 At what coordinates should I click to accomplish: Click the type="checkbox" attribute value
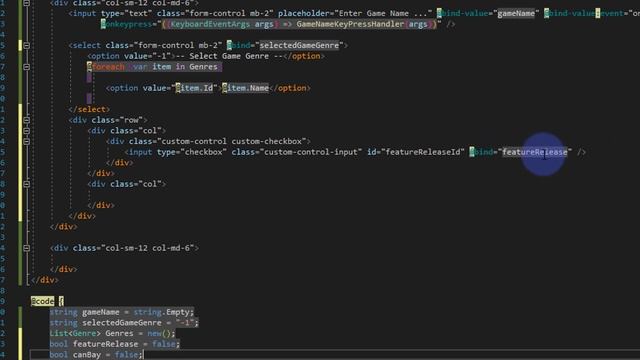(204, 152)
